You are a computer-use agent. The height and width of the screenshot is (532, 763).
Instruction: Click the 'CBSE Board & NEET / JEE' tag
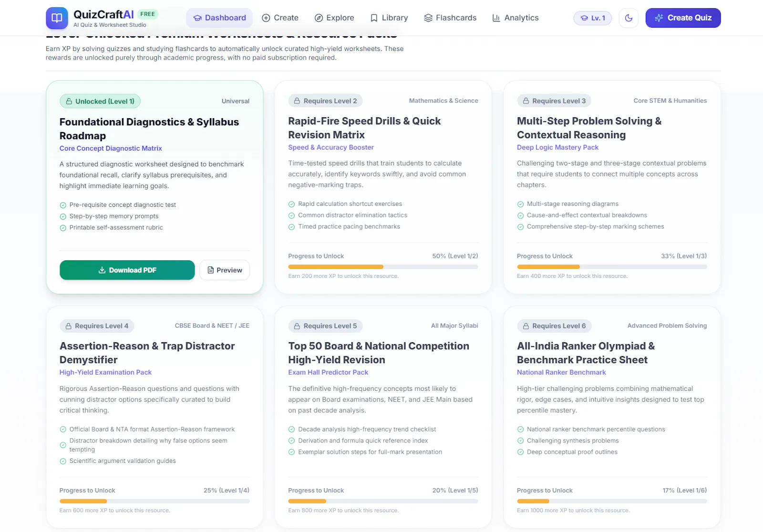(212, 326)
